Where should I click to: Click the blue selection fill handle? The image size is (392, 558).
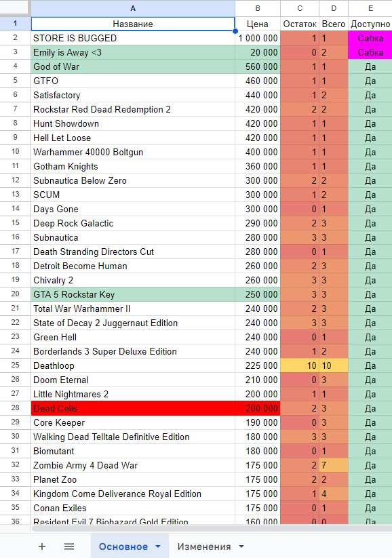click(235, 31)
